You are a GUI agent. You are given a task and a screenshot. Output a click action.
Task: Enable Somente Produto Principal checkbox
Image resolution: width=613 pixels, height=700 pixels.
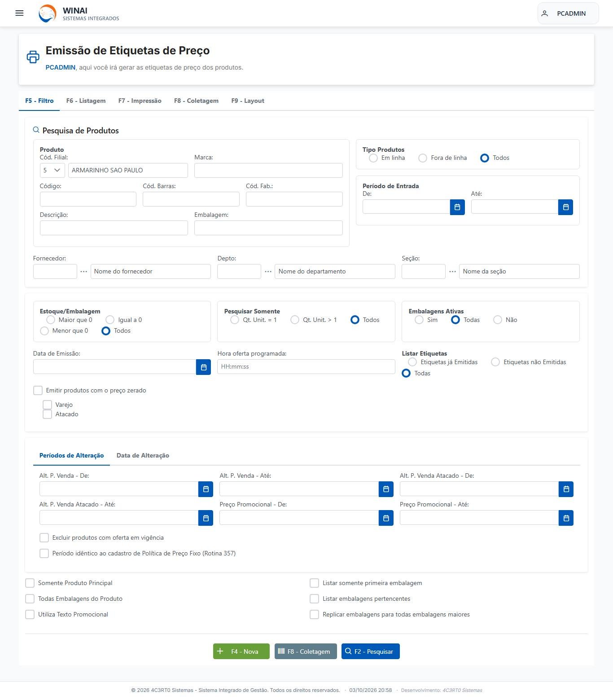tap(30, 583)
